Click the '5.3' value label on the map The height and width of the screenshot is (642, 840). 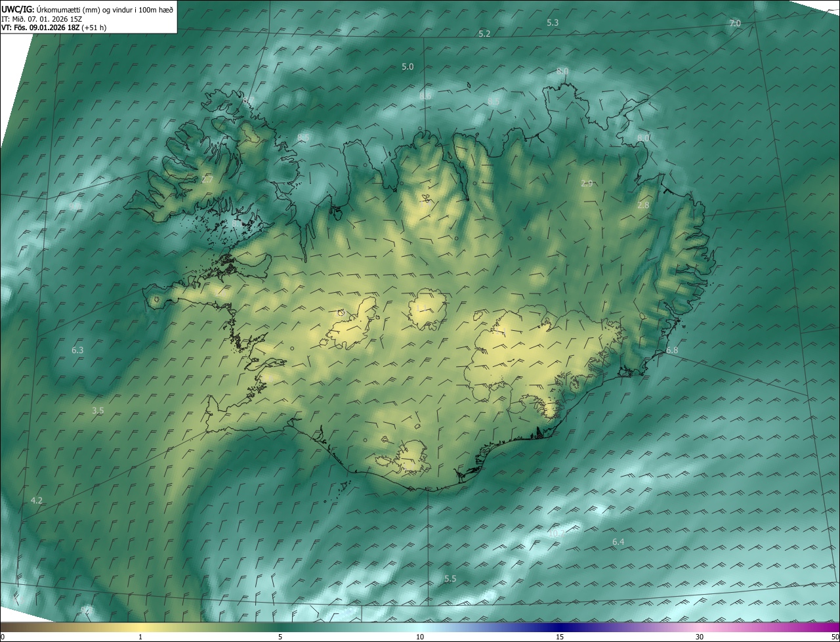[553, 23]
